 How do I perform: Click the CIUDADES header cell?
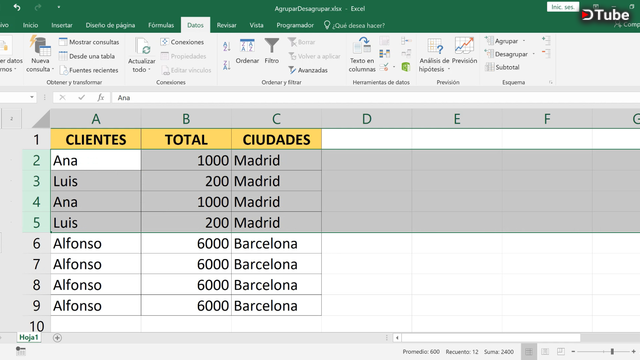(x=276, y=140)
